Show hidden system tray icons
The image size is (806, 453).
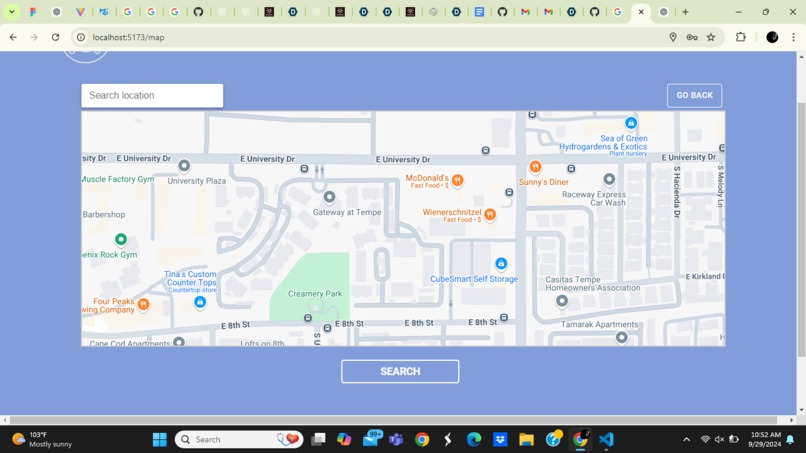click(687, 440)
